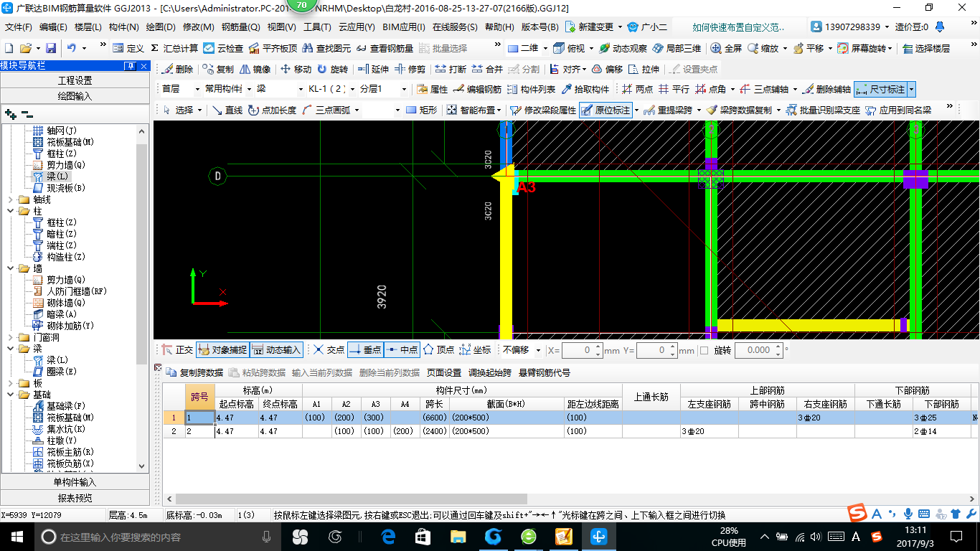This screenshot has height=551, width=980.
Task: Select the 修剪 (trim) tool
Action: tap(410, 70)
